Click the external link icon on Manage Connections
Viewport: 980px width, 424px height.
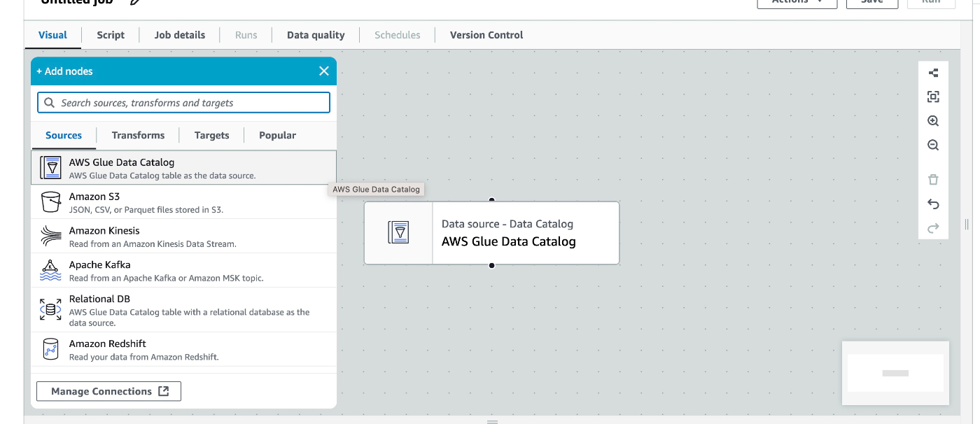164,391
